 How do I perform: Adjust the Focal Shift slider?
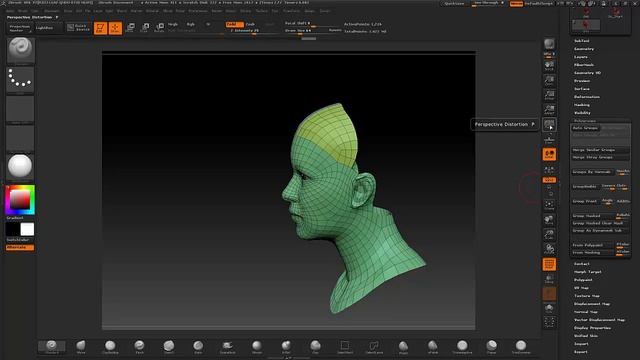[312, 24]
